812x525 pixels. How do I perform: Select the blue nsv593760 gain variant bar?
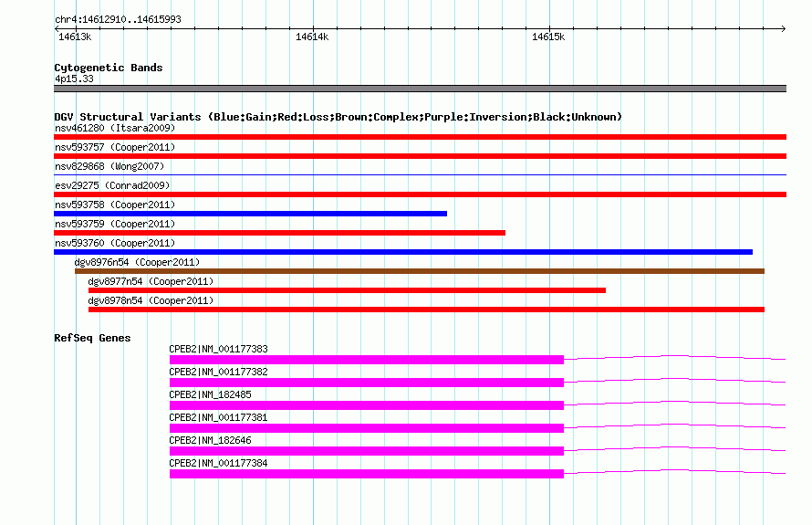click(403, 252)
